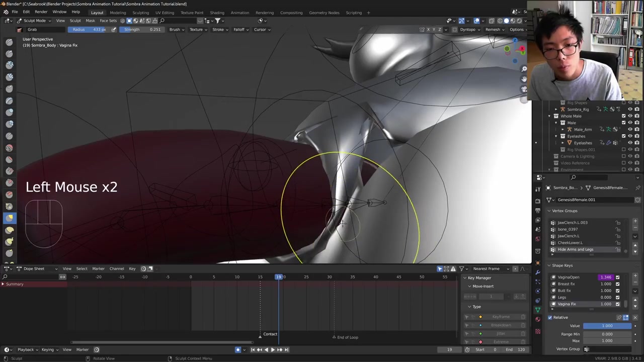644x362 pixels.
Task: Select the Grab brush in the sculpt toolbar
Action: [x=9, y=218]
